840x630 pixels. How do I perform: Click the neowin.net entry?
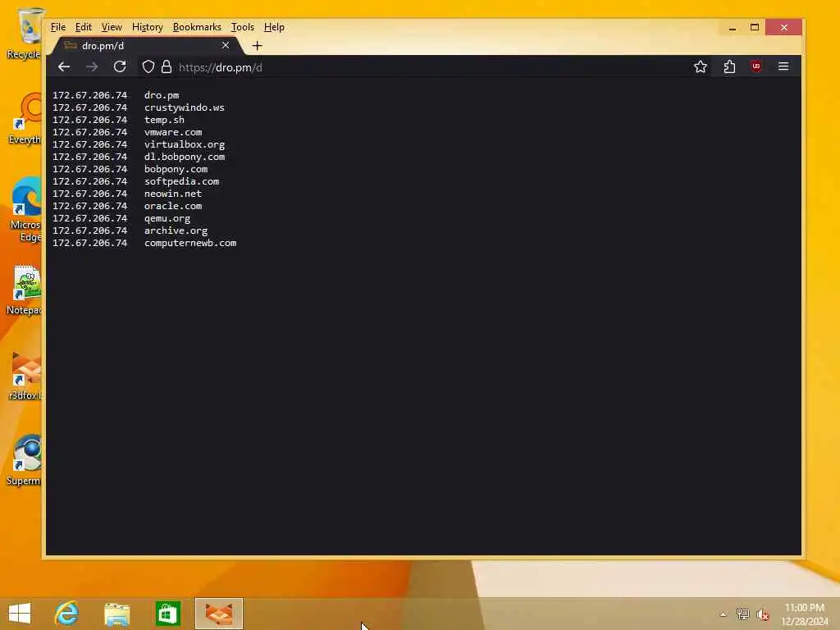pos(172,194)
